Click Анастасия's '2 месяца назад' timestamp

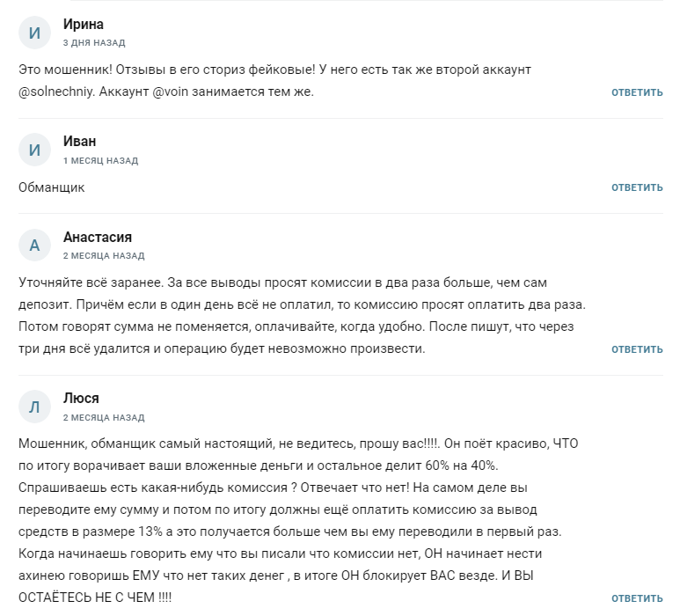pyautogui.click(x=104, y=256)
